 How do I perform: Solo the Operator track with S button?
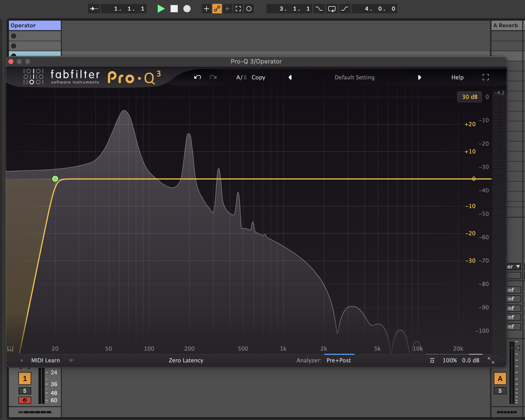25,391
